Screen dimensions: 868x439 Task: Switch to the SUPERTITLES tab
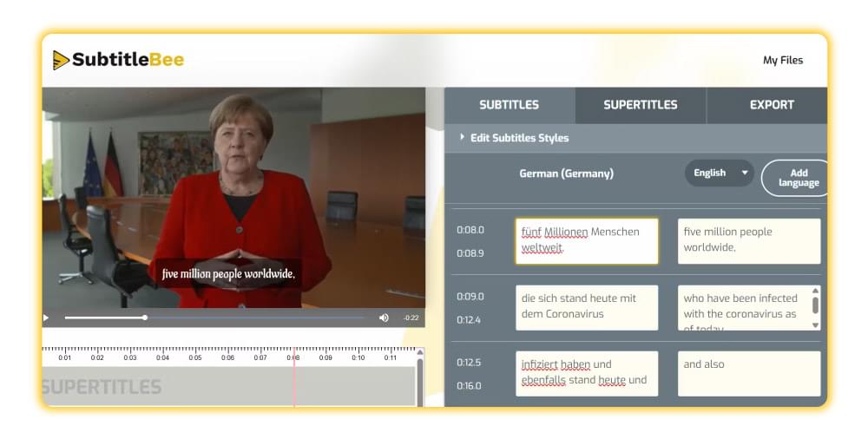pyautogui.click(x=641, y=105)
